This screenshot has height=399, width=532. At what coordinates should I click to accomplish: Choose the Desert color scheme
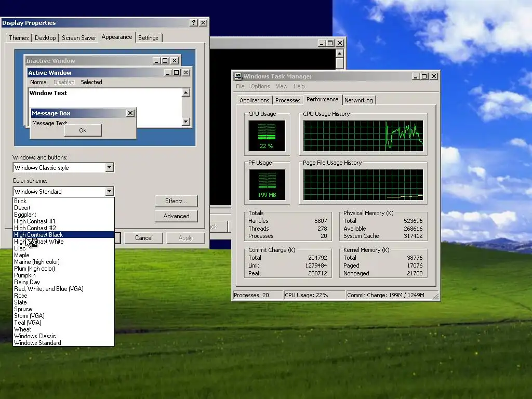point(63,208)
